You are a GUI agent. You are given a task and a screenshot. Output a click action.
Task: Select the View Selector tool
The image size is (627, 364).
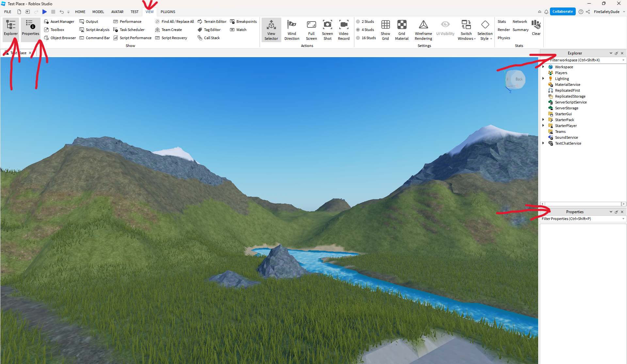coord(271,29)
